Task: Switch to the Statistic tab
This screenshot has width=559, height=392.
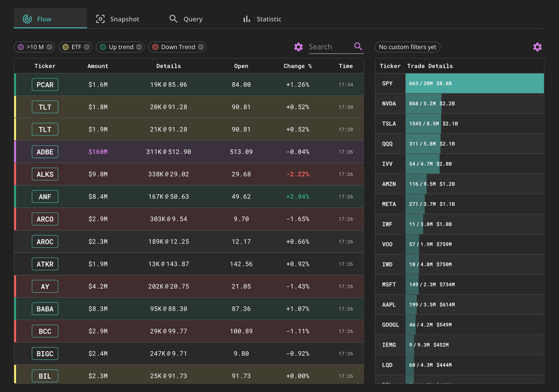Action: point(262,19)
